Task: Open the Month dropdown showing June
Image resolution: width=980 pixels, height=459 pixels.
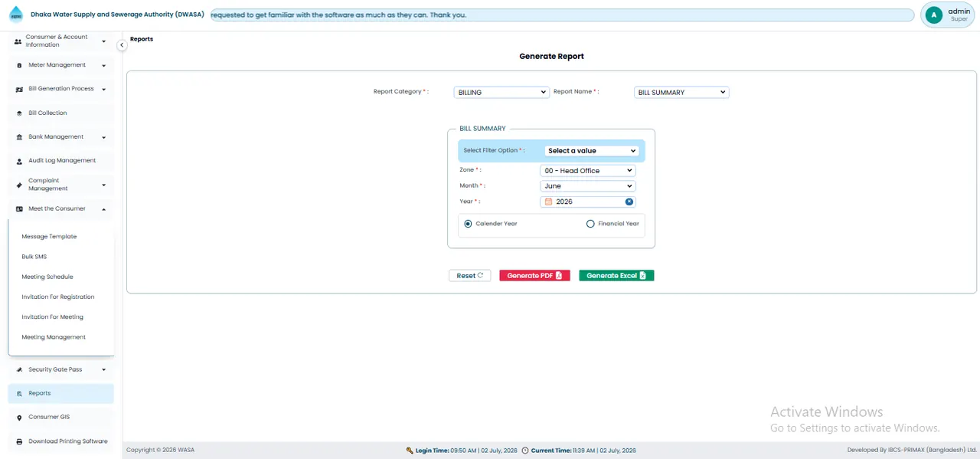Action: click(x=587, y=186)
